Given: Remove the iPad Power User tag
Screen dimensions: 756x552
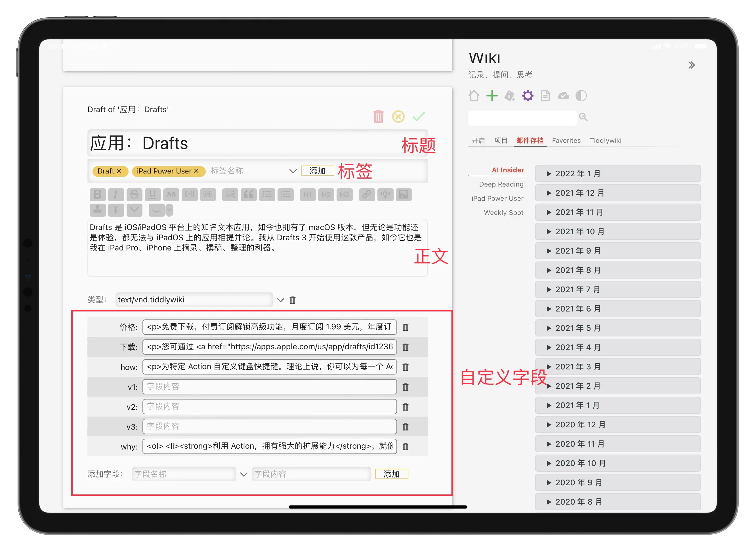Looking at the screenshot, I should [196, 171].
